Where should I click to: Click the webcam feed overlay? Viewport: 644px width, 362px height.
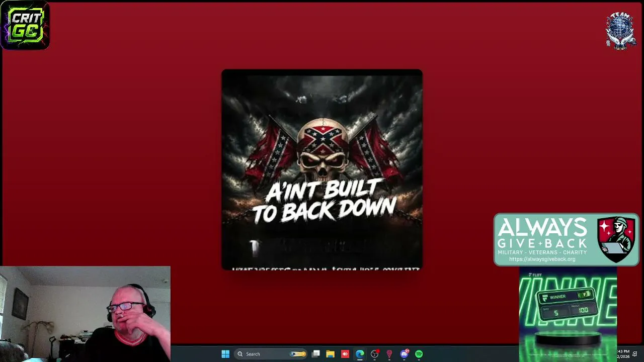click(86, 314)
